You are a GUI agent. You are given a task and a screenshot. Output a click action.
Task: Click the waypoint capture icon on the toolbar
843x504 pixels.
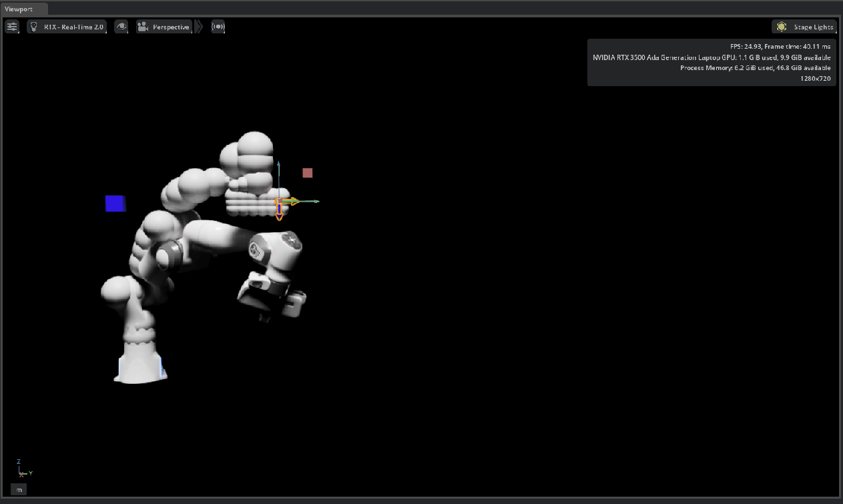218,27
